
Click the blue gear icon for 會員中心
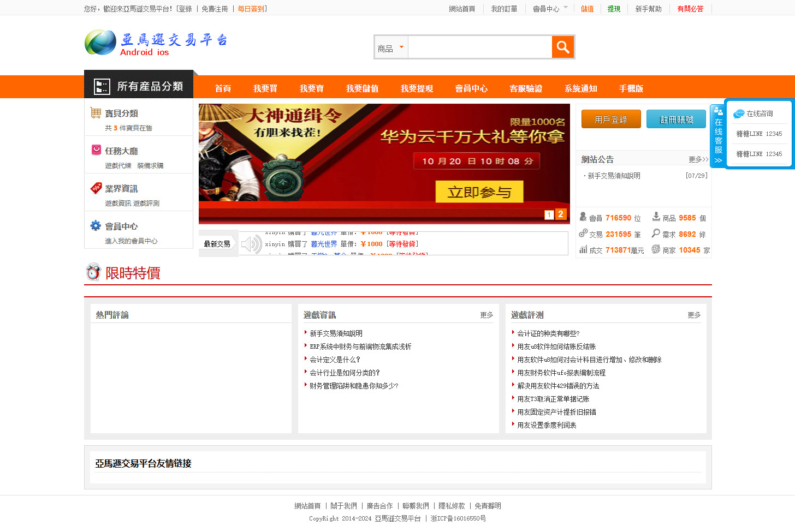(96, 225)
